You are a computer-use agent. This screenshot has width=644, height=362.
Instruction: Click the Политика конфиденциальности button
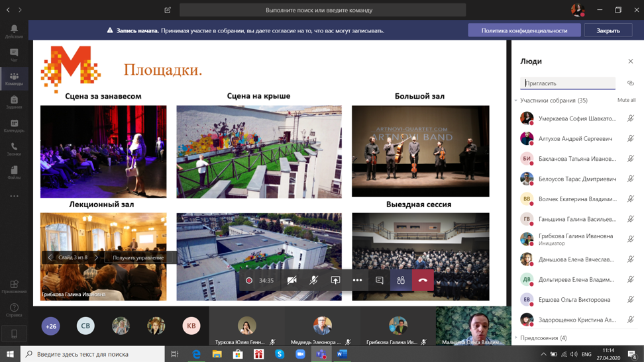point(524,30)
